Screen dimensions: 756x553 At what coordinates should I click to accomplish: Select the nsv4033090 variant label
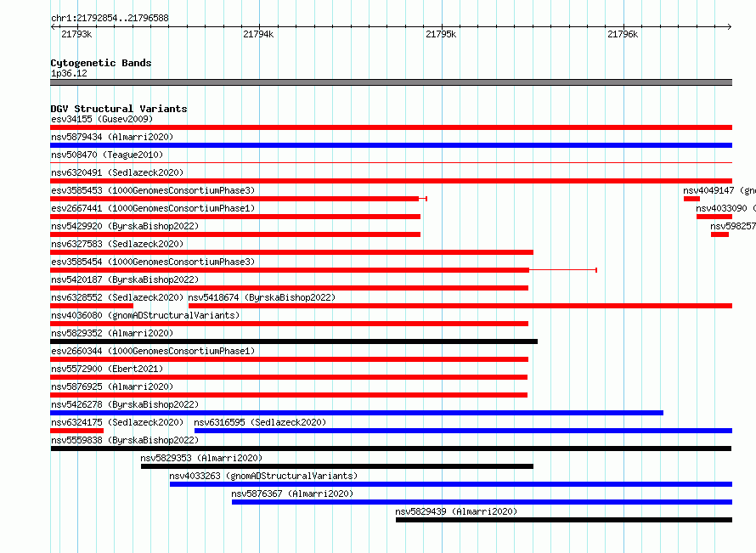tap(725, 208)
